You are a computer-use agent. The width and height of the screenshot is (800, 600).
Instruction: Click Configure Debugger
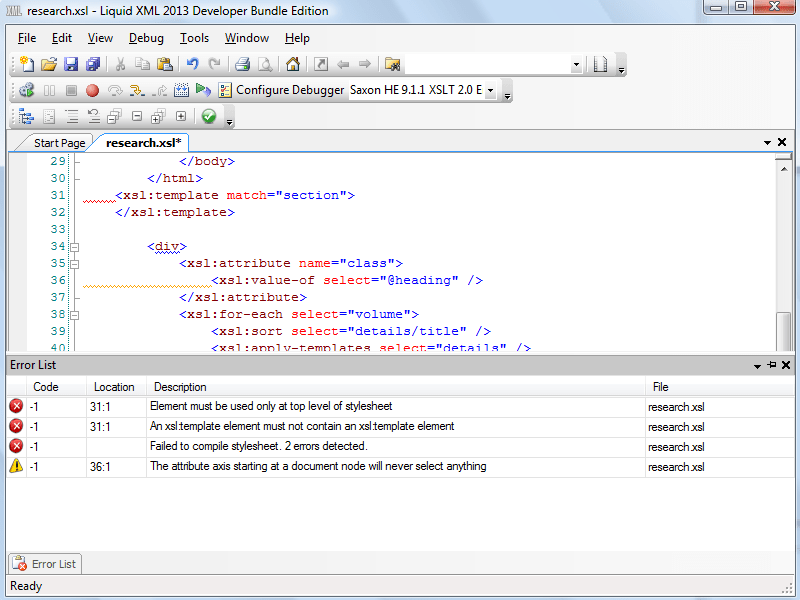281,90
